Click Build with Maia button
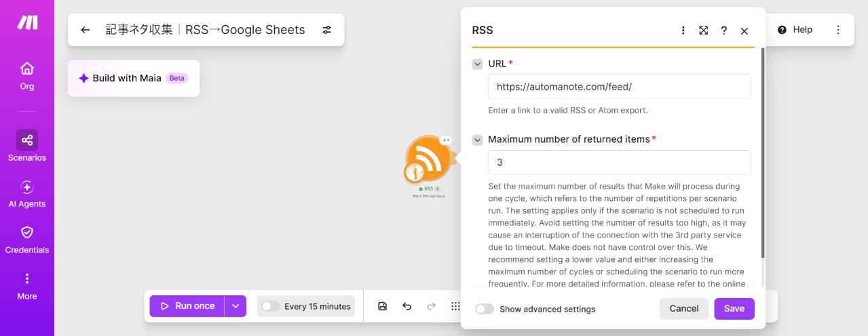 [134, 78]
